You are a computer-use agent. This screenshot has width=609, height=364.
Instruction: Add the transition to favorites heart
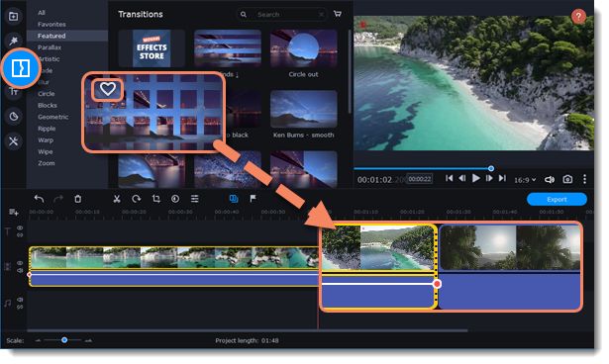coord(108,89)
